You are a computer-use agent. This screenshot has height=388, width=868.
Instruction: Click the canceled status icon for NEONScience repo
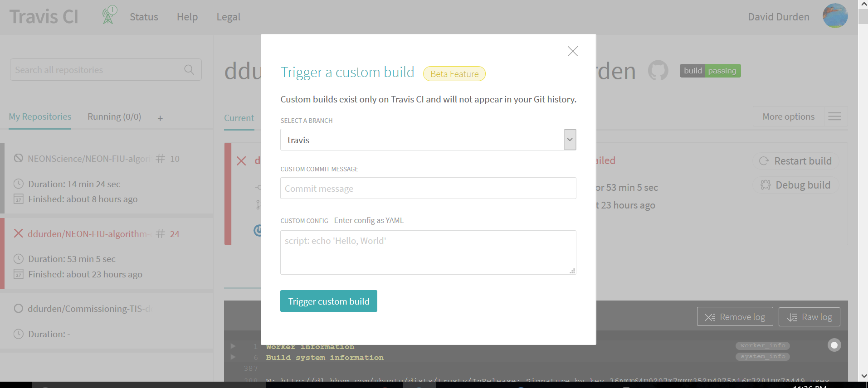(19, 158)
